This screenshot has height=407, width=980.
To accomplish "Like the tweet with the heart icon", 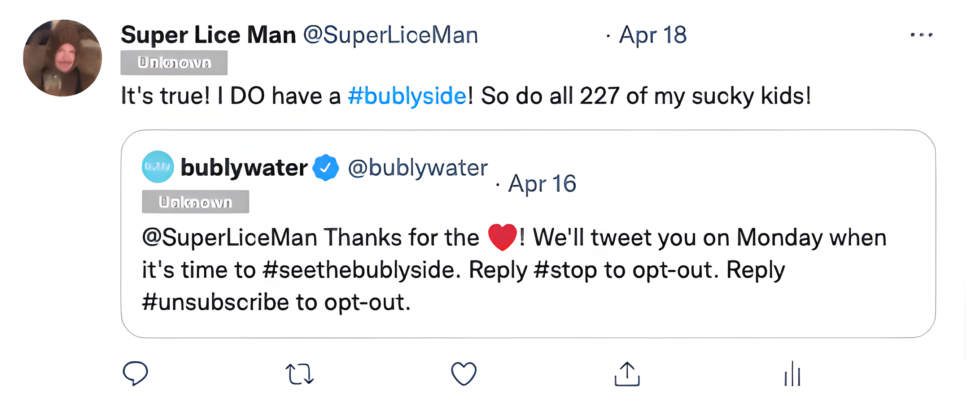I will pos(464,374).
